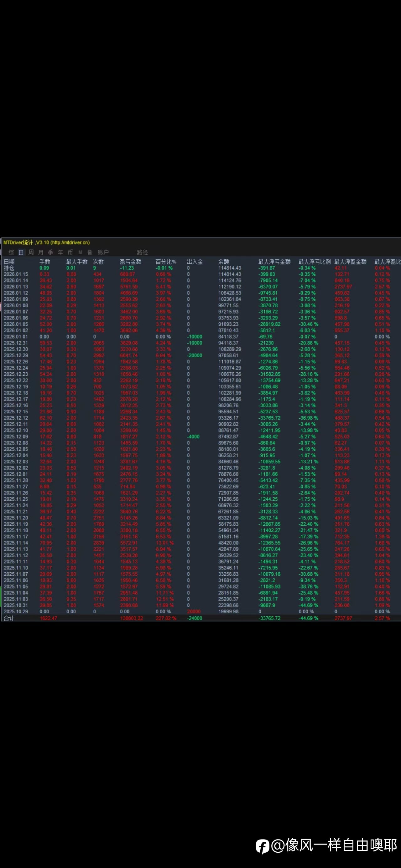Screen dimensions: 401x868
Task: Select the 2026.01.15 date row
Action: tap(16, 274)
